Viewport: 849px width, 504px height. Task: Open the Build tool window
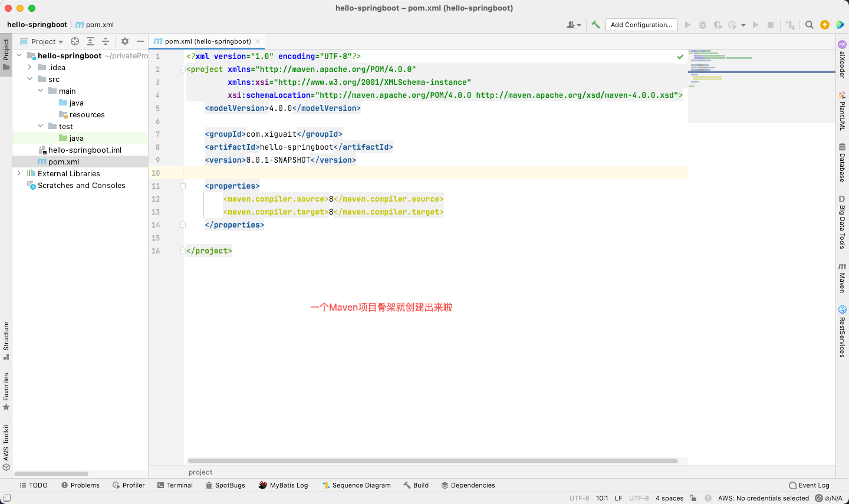[416, 485]
